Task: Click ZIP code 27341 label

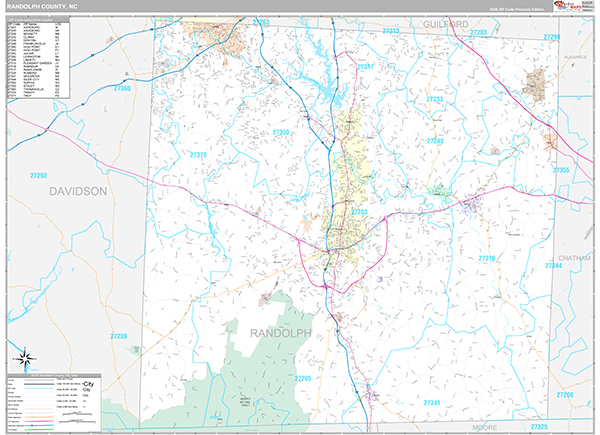Action: (431, 401)
